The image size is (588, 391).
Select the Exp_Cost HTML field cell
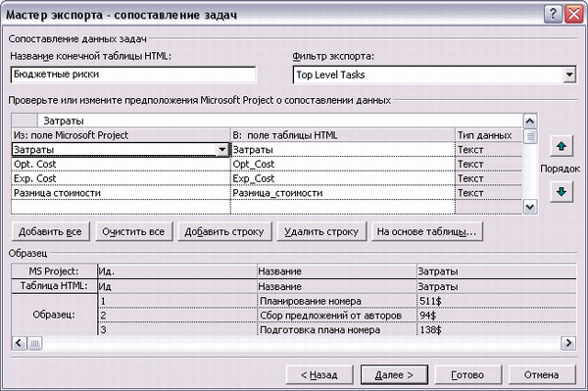[343, 178]
